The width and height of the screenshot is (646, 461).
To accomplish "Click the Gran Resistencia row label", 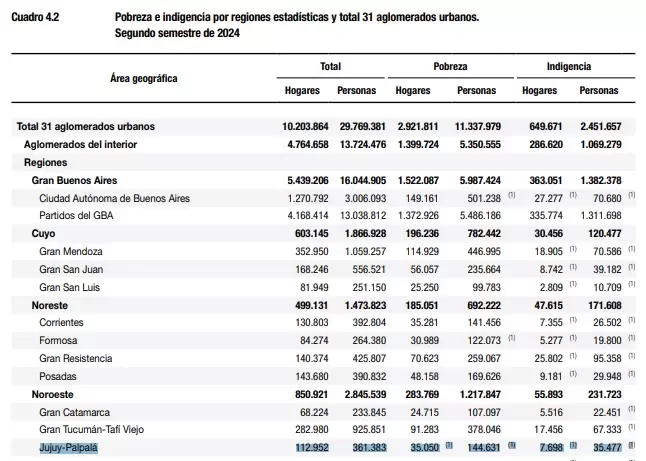I will 76,358.
